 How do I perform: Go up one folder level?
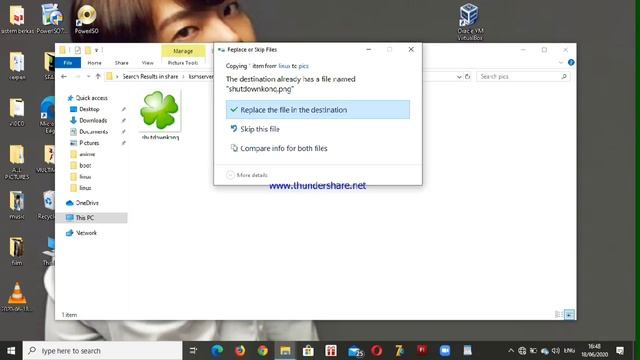coord(98,76)
